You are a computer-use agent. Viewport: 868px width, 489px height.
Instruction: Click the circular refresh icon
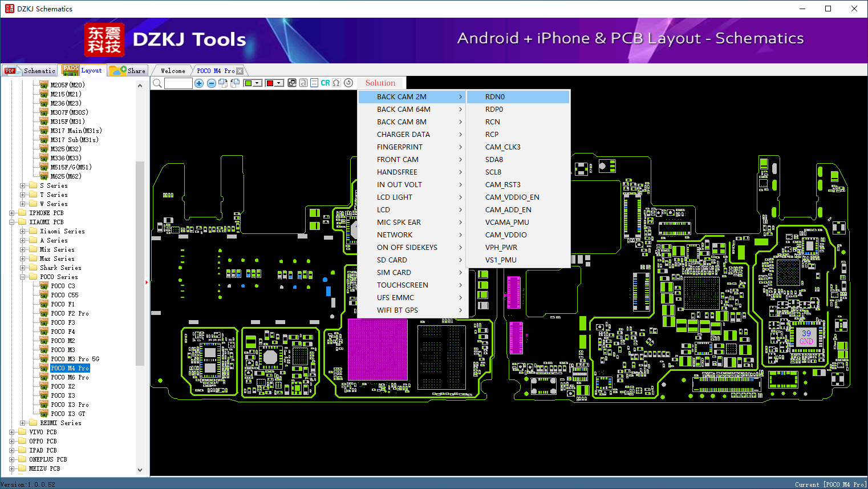(x=348, y=83)
